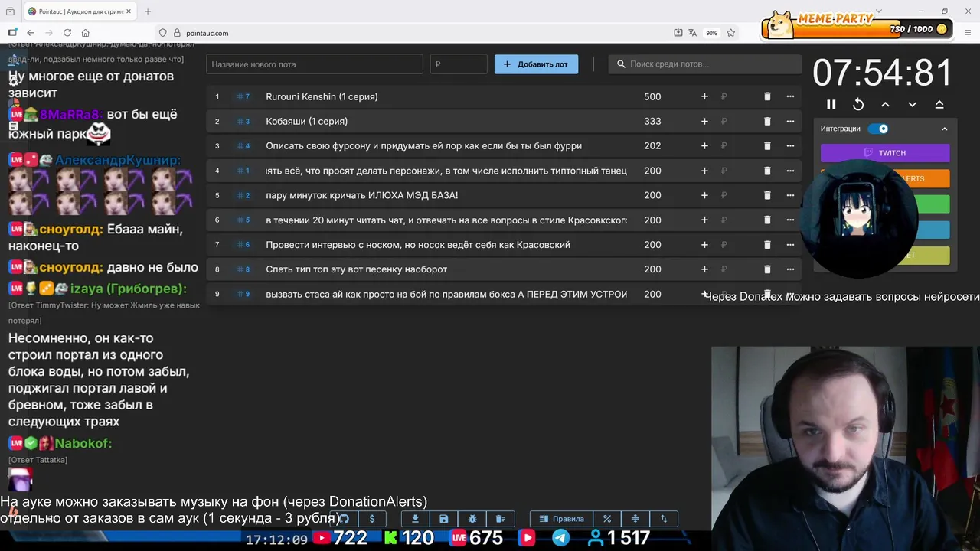Add amount to Кобаяши lot
This screenshot has height=551, width=980.
704,121
